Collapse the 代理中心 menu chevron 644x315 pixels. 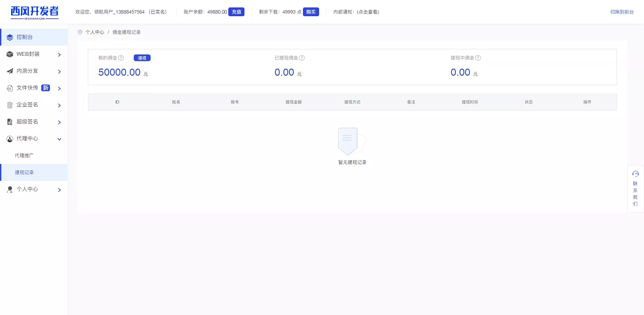tap(59, 139)
